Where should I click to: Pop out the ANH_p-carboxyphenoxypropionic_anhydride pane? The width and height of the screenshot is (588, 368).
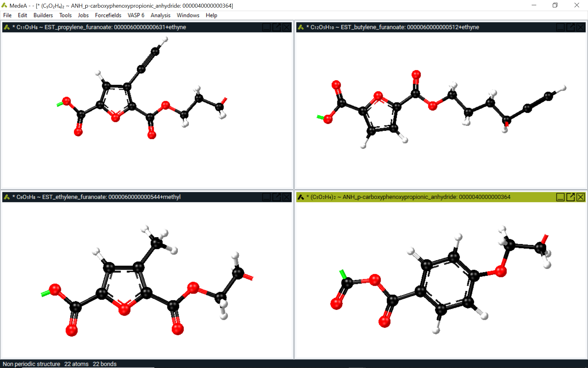pyautogui.click(x=571, y=197)
